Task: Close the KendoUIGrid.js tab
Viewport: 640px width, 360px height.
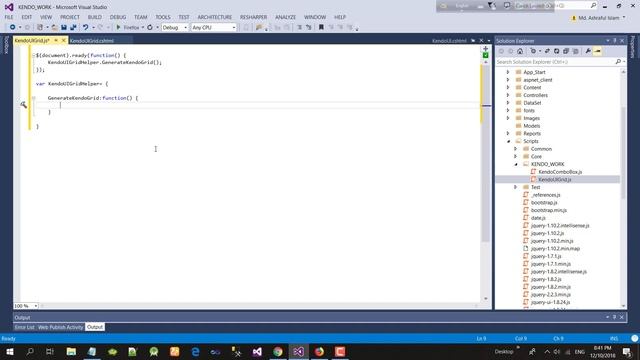Action: point(64,40)
